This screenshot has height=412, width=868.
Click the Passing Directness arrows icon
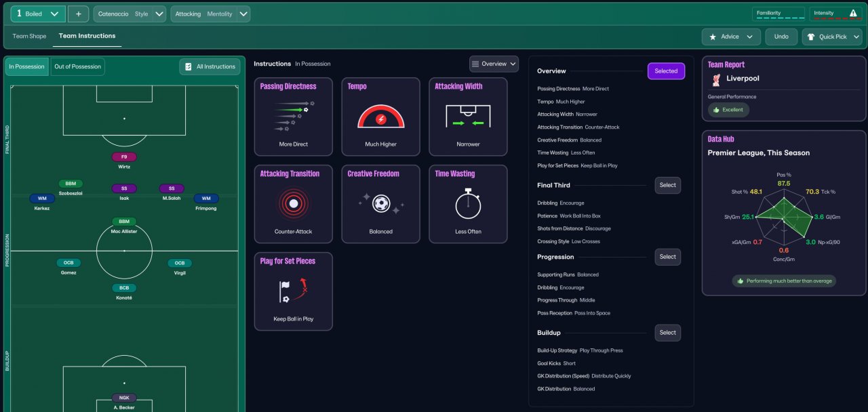click(293, 115)
